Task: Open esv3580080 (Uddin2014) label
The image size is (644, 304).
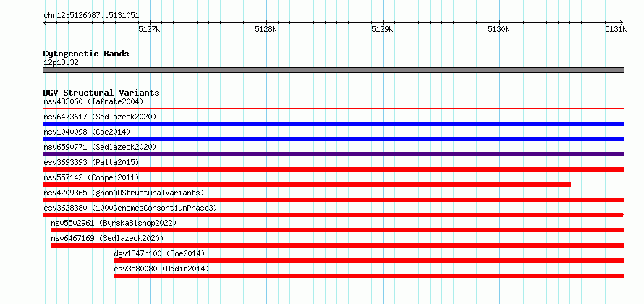Action: [161, 269]
